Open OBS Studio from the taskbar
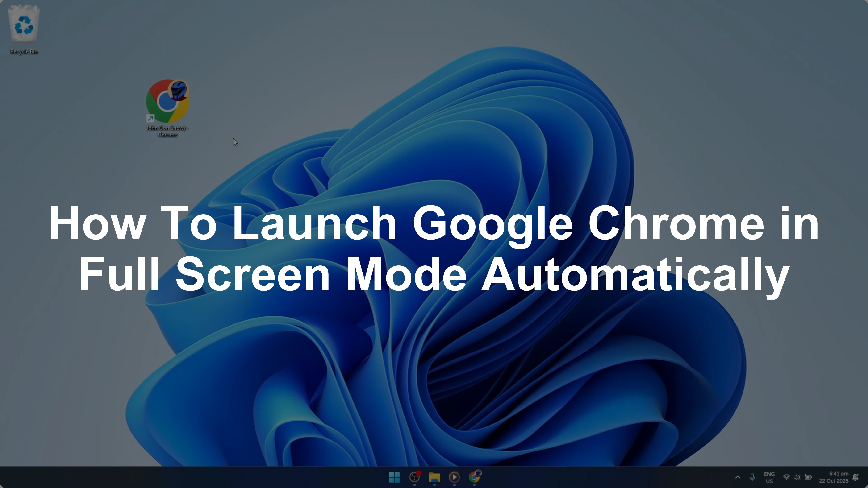 point(414,477)
